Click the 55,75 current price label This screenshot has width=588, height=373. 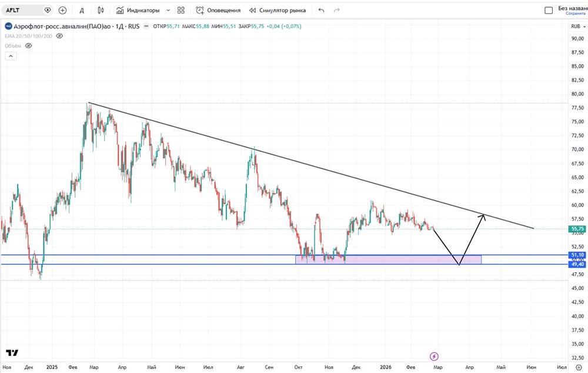pos(577,228)
